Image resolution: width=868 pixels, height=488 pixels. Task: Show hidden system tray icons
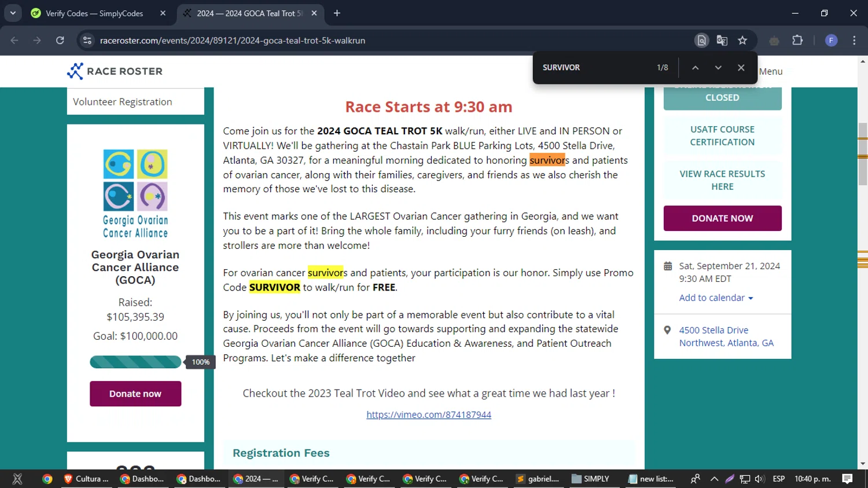point(714,479)
